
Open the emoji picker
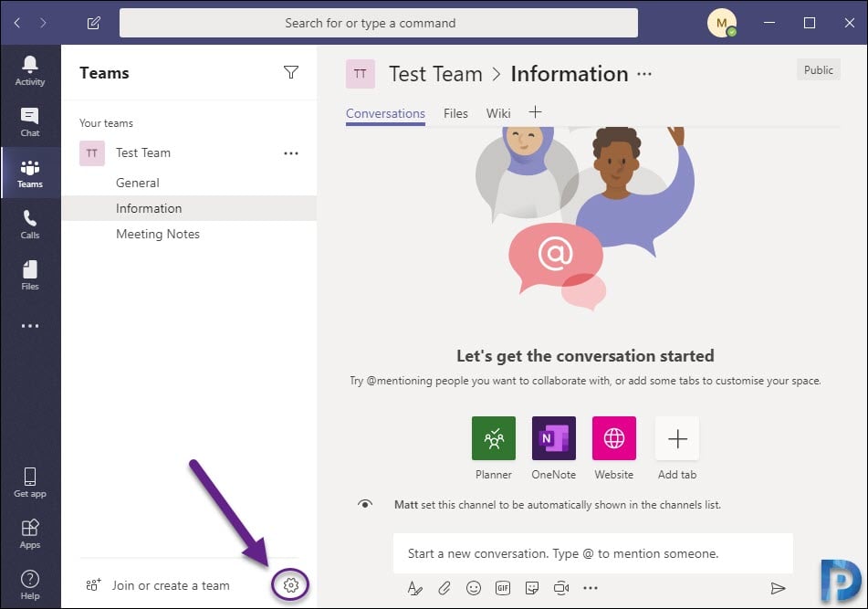coord(474,588)
